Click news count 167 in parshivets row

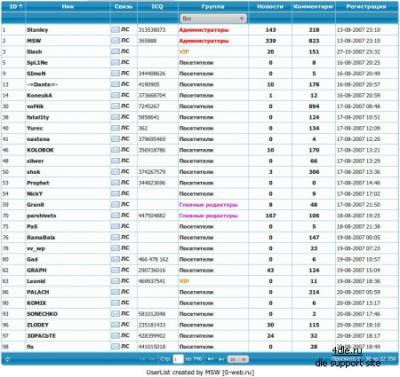(x=270, y=216)
